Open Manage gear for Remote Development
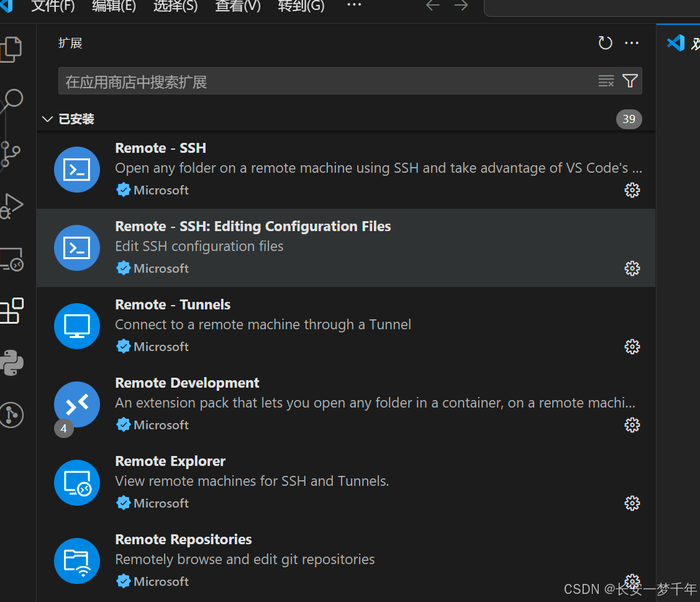 pyautogui.click(x=632, y=425)
